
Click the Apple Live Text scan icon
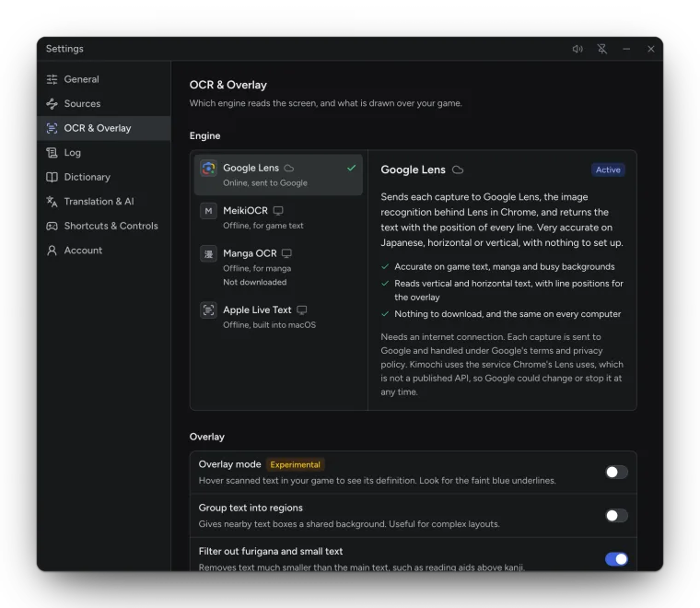click(208, 310)
